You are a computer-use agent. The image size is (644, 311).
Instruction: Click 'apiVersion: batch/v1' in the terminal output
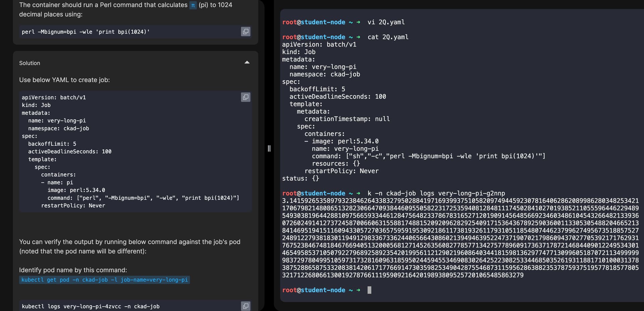click(319, 44)
